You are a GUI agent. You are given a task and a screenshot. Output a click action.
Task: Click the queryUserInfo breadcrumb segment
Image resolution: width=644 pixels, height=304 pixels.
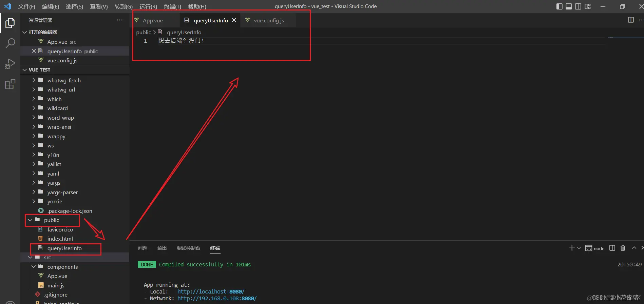click(x=184, y=32)
